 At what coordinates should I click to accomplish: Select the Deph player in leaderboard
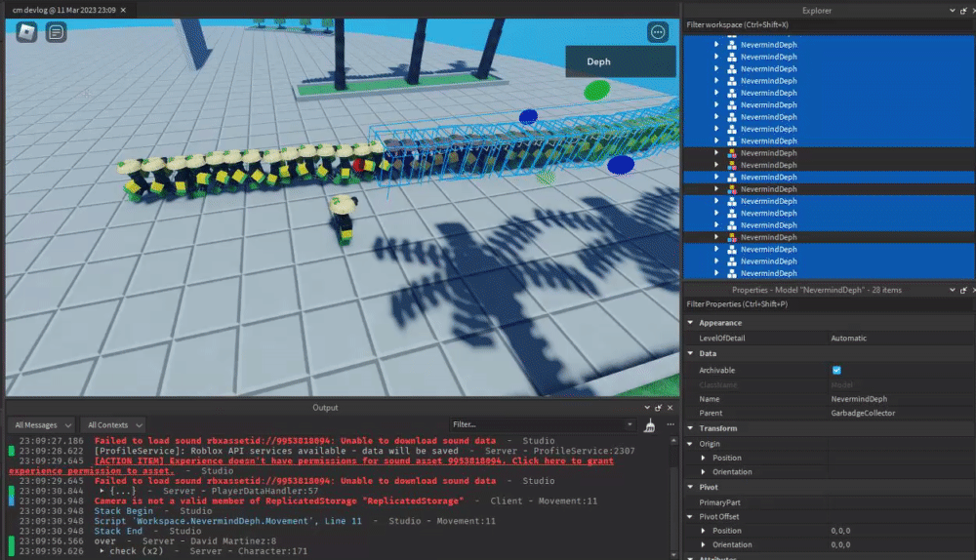[x=621, y=61]
